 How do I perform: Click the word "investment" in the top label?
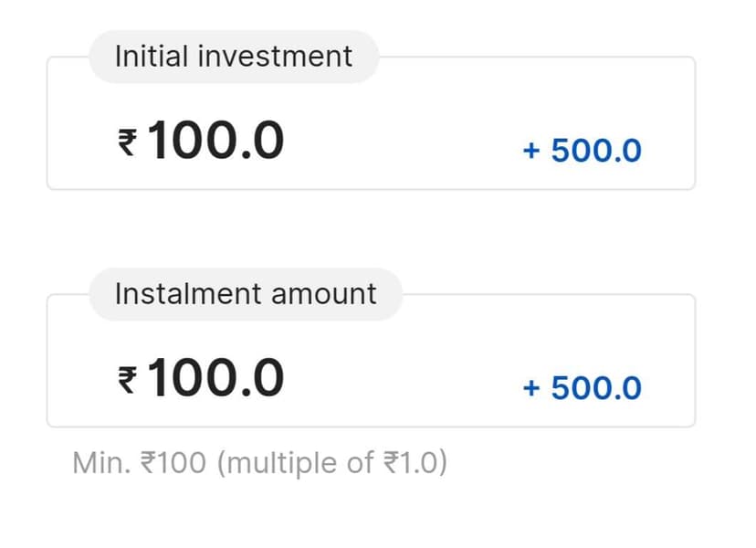(x=279, y=57)
